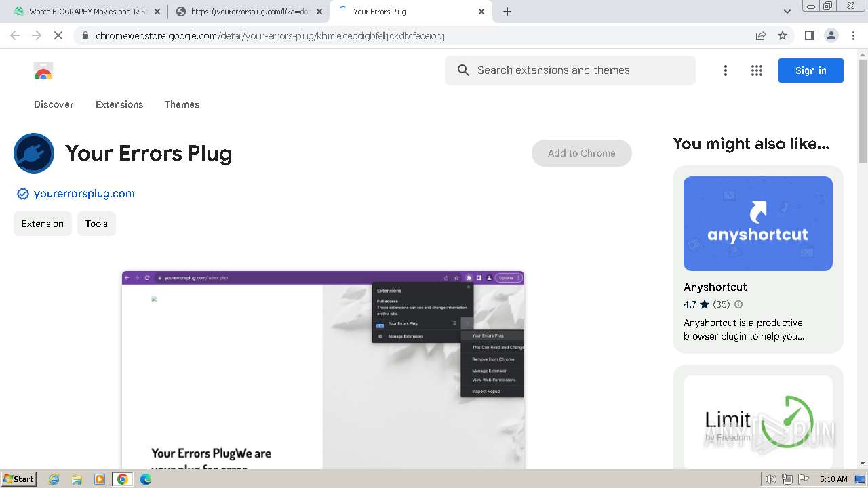Open the yourerrorsplug.com publisher link
868x488 pixels.
coord(84,194)
